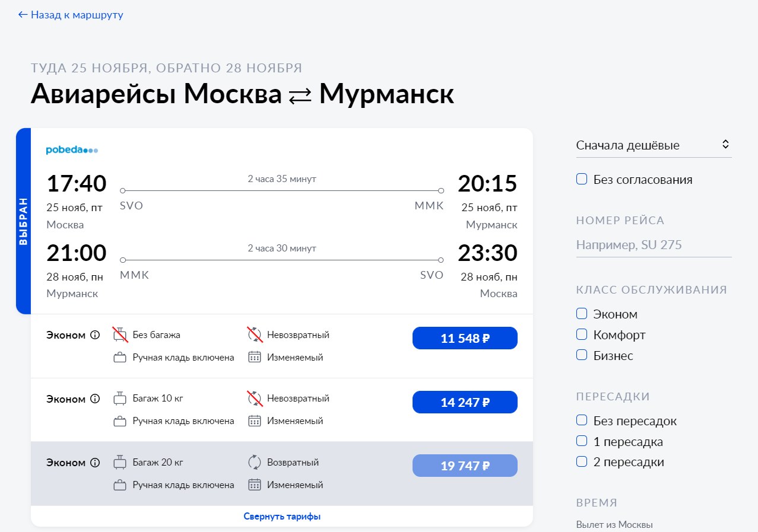Click hand luggage icon in 11 548 ₽ fare row
This screenshot has width=758, height=532.
(120, 358)
